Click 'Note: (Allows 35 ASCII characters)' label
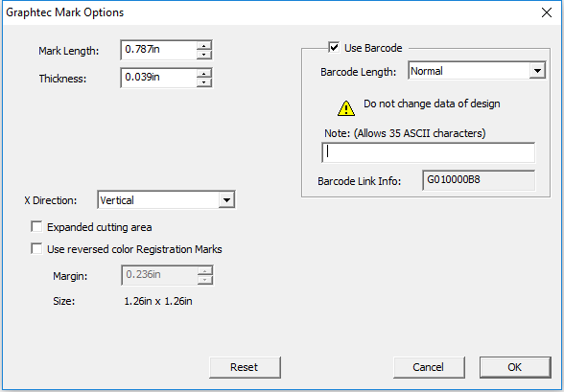This screenshot has height=392, width=564. pyautogui.click(x=405, y=133)
